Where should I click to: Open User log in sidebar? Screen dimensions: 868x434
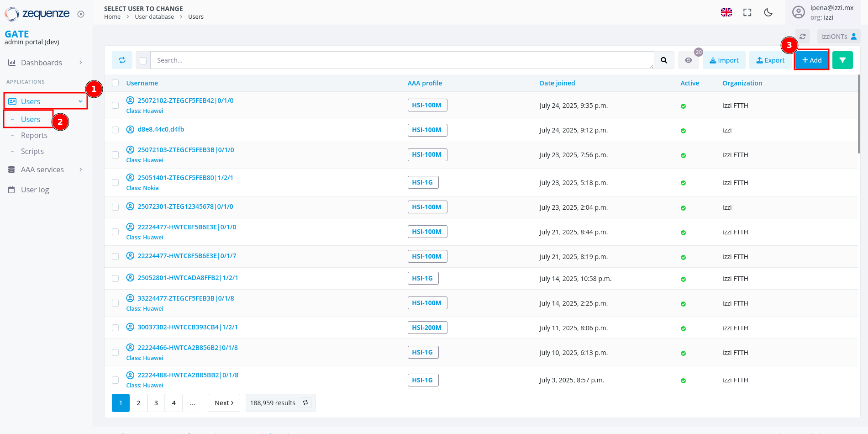click(x=35, y=190)
